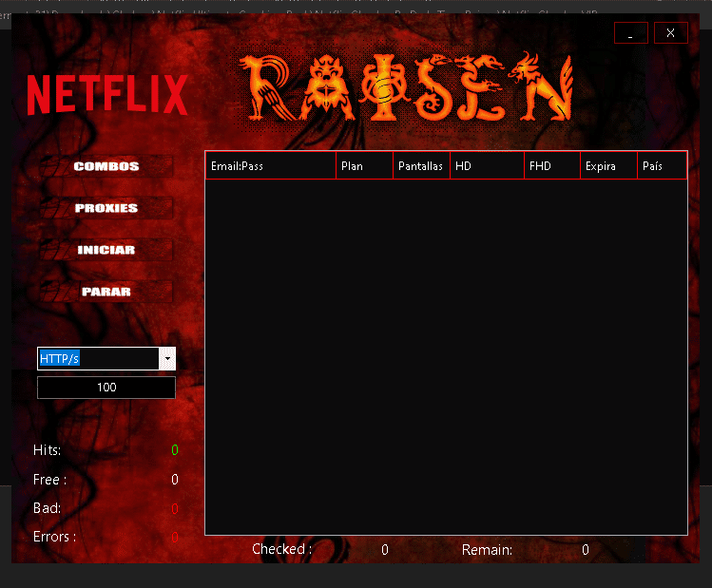The height and width of the screenshot is (588, 712).
Task: Click the Free counter value
Action: (175, 480)
